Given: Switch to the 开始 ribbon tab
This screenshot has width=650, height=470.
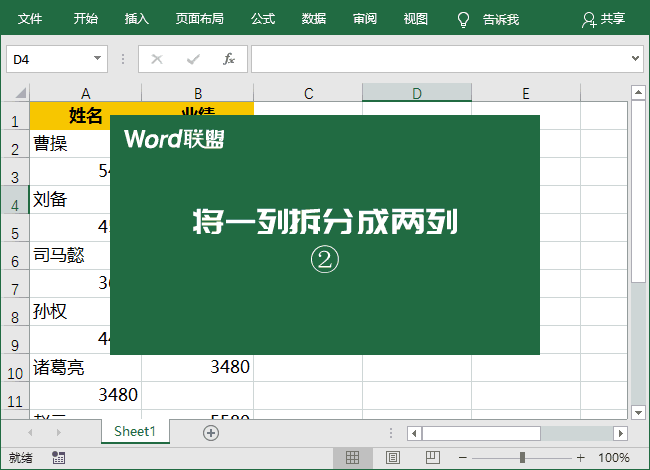Looking at the screenshot, I should (85, 19).
